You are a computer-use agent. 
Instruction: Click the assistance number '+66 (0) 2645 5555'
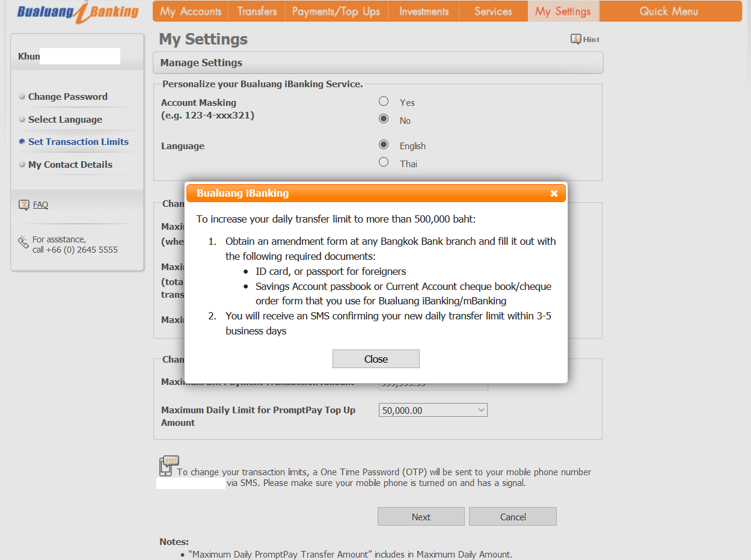point(82,250)
